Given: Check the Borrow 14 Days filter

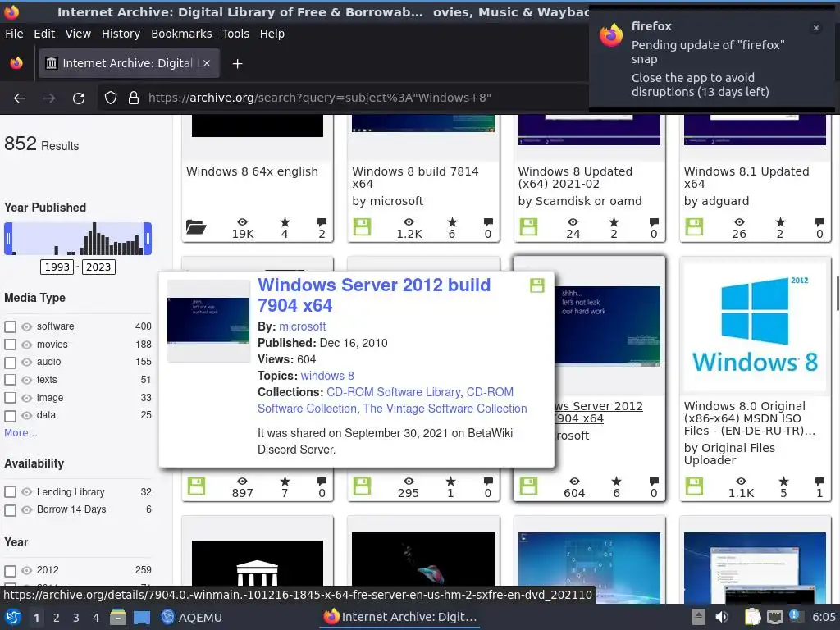Looking at the screenshot, I should [10, 510].
